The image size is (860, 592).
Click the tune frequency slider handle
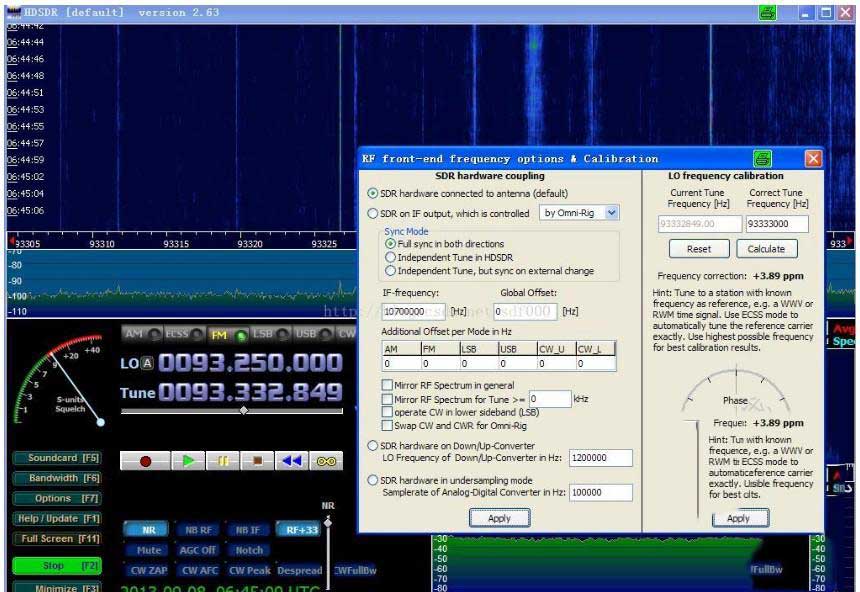point(242,410)
